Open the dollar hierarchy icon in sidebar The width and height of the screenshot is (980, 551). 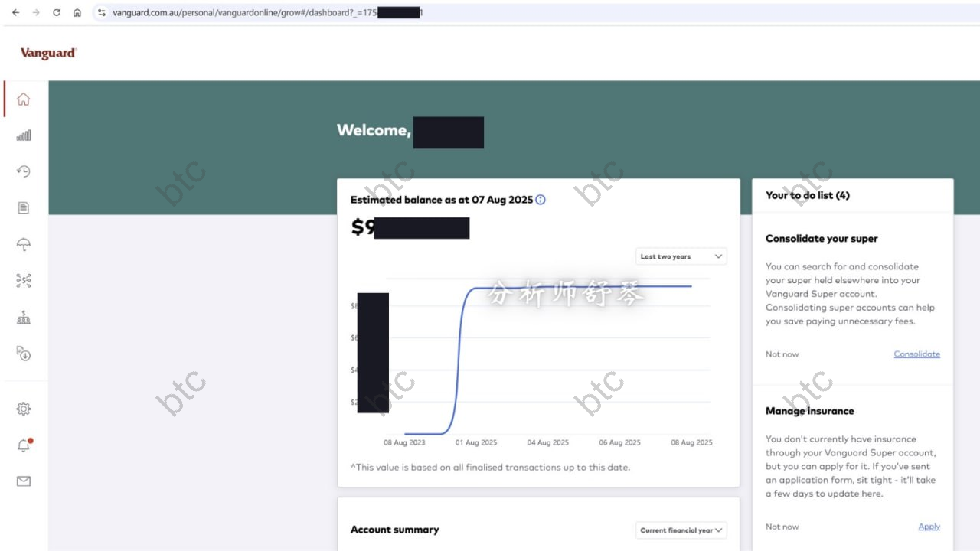click(24, 317)
